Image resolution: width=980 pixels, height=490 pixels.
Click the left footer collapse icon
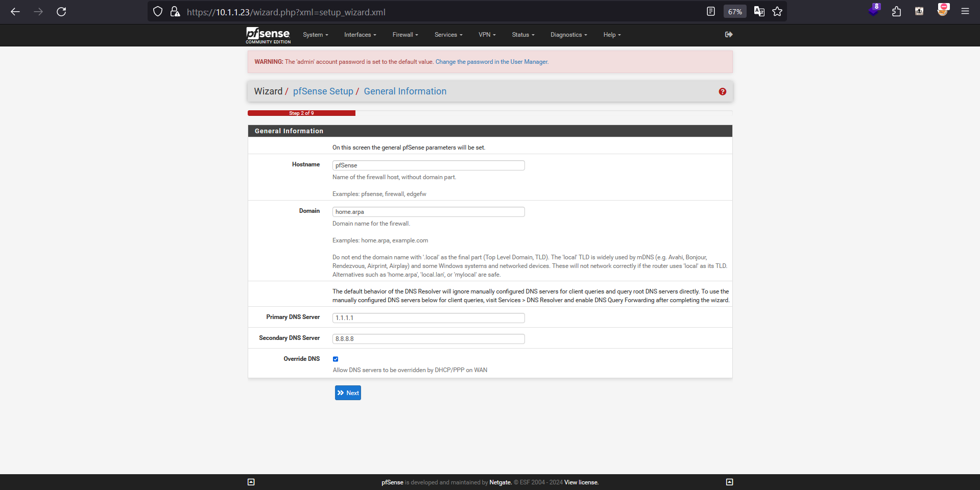251,482
